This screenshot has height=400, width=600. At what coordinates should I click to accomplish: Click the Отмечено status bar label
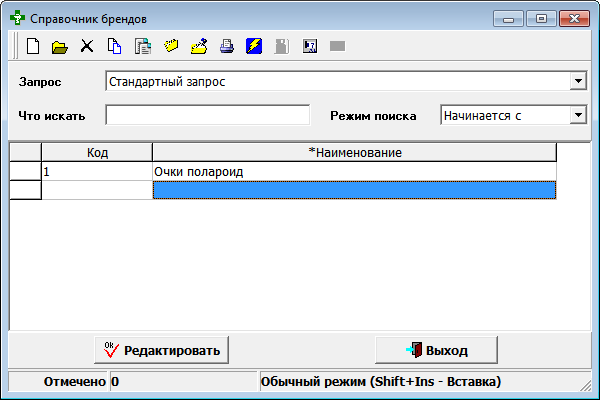click(x=75, y=382)
